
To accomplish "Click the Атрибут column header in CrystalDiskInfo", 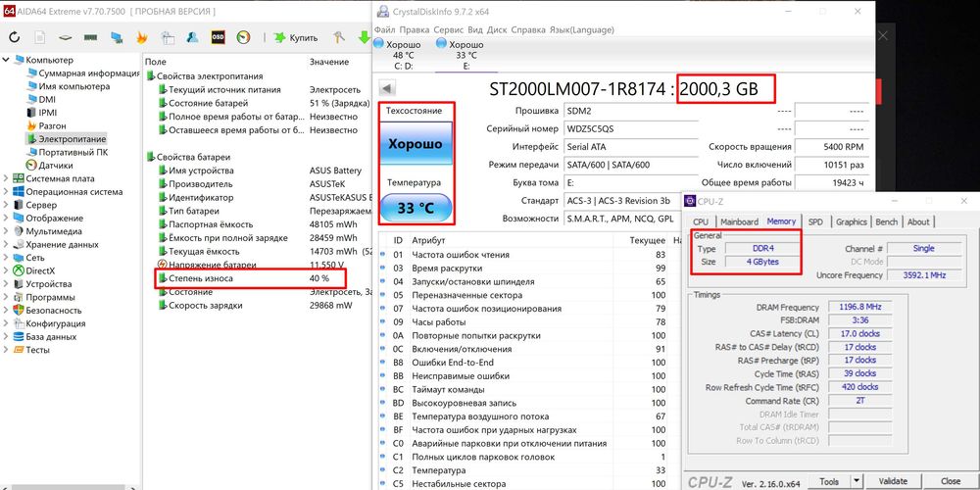I will click(427, 241).
